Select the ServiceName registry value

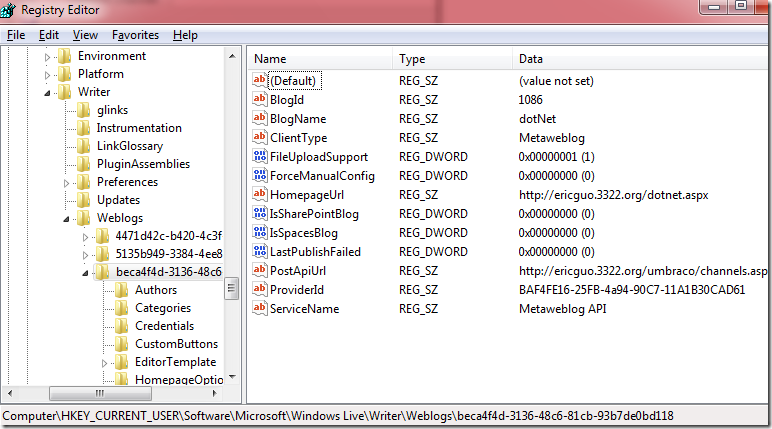tap(304, 309)
